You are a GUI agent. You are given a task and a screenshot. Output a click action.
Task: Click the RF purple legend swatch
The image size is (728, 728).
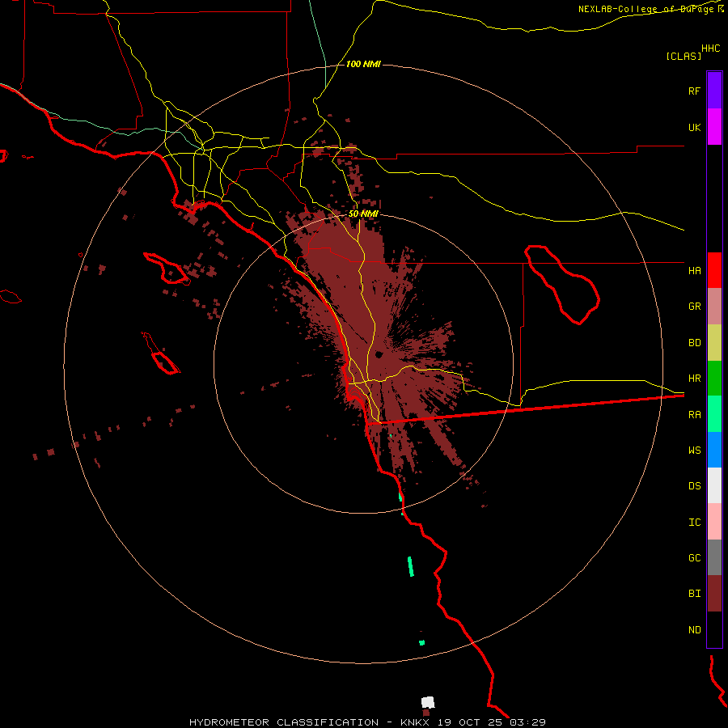point(714,91)
